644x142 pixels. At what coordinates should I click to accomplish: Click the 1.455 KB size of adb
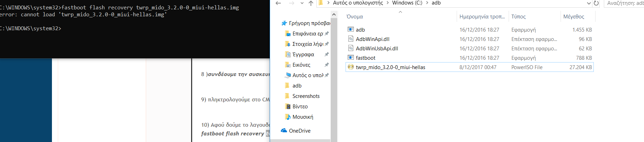pyautogui.click(x=582, y=30)
